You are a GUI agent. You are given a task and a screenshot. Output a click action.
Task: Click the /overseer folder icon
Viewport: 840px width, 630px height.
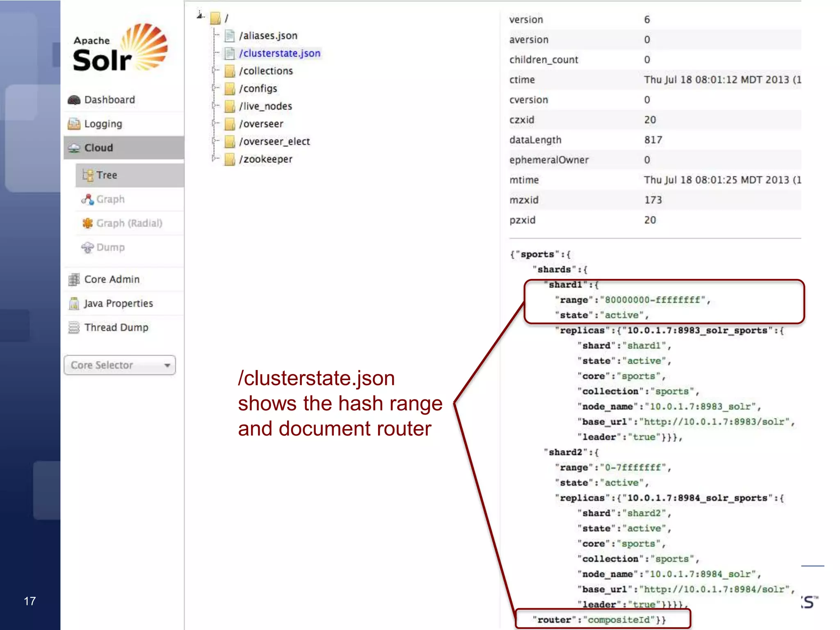click(230, 124)
